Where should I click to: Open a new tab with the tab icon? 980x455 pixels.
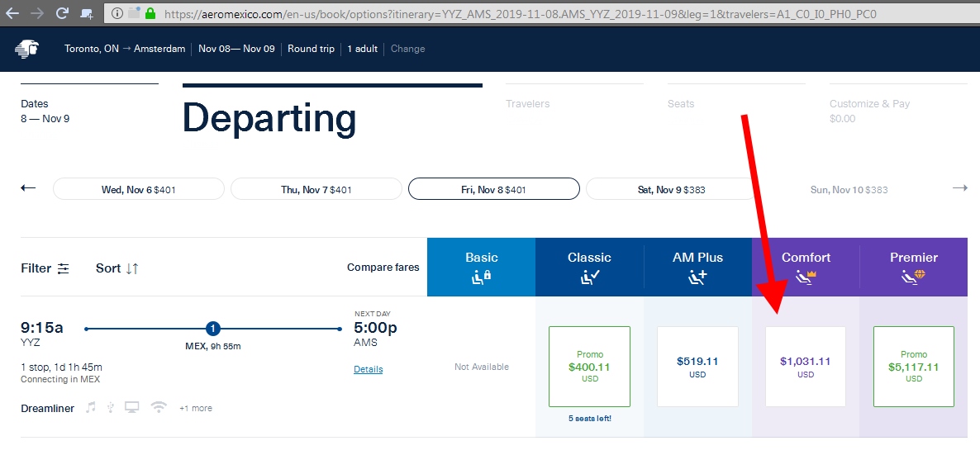[x=88, y=14]
